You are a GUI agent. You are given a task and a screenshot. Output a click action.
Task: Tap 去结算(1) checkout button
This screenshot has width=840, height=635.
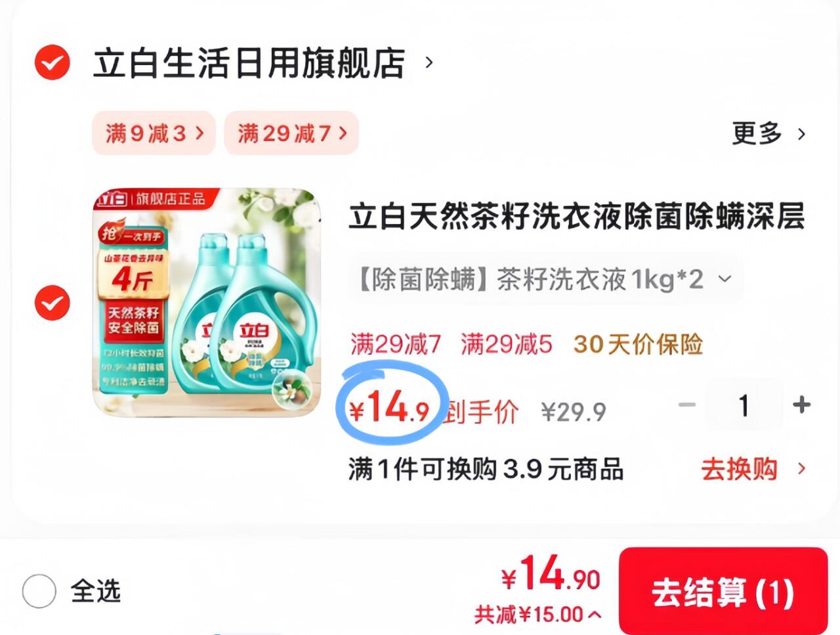pyautogui.click(x=723, y=591)
